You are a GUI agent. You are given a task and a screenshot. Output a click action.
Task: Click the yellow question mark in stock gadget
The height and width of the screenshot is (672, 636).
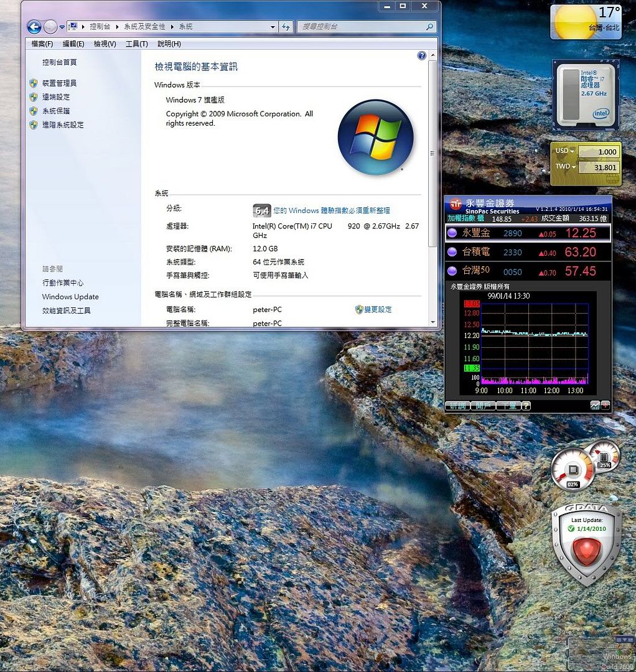point(526,406)
